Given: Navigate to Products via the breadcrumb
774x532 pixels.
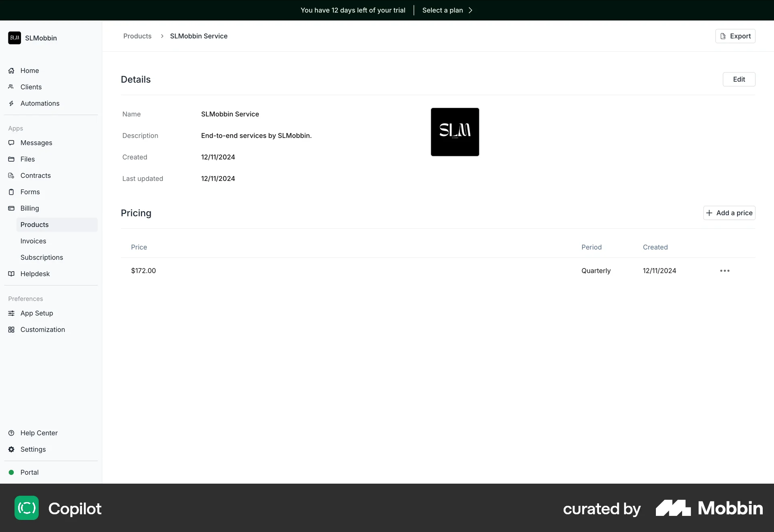Looking at the screenshot, I should click(137, 36).
